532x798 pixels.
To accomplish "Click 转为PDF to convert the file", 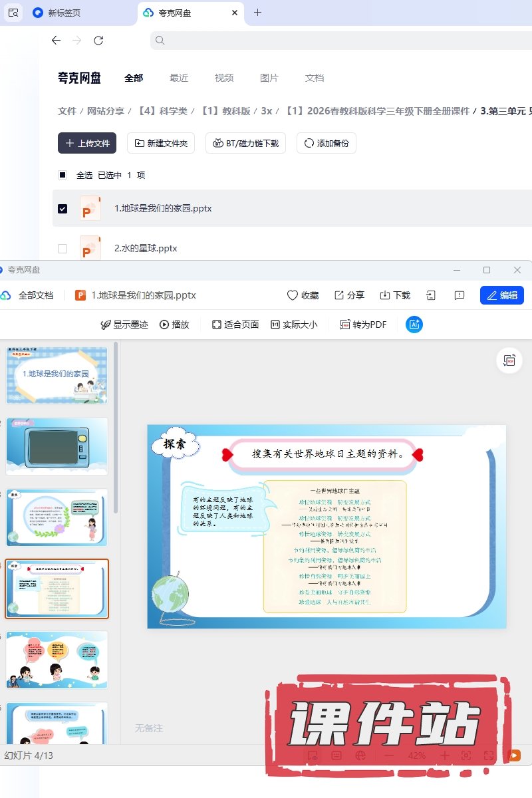I will (363, 325).
